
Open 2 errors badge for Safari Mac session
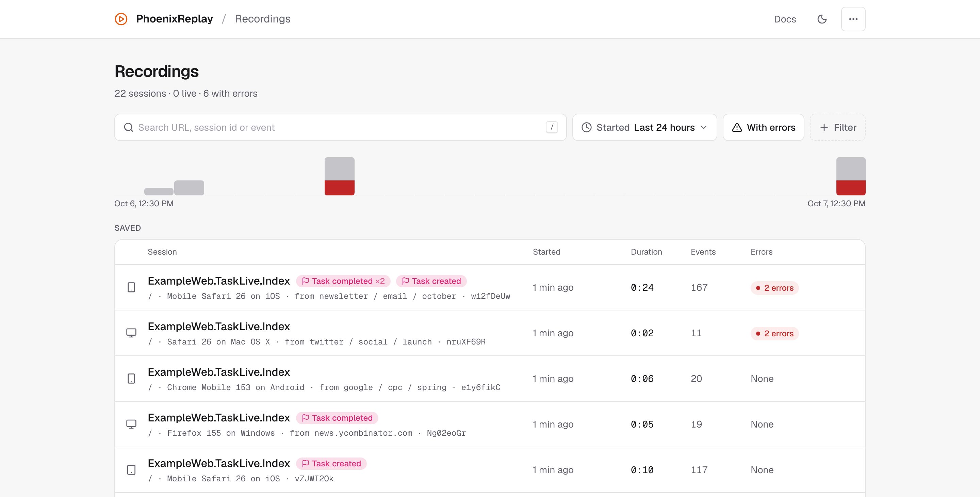point(774,334)
